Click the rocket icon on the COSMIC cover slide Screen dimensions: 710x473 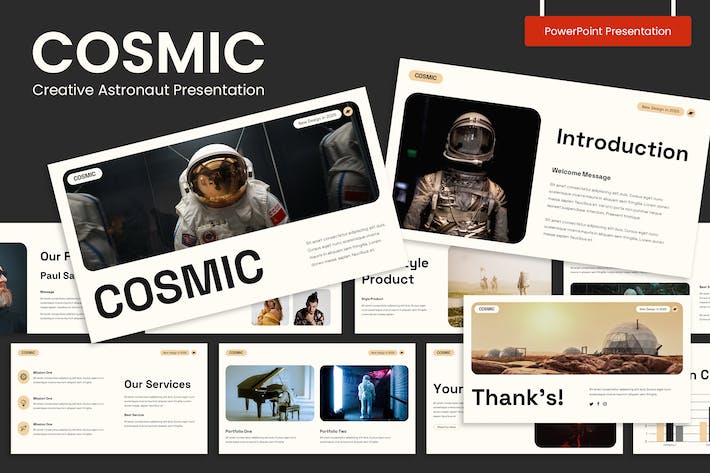[348, 111]
